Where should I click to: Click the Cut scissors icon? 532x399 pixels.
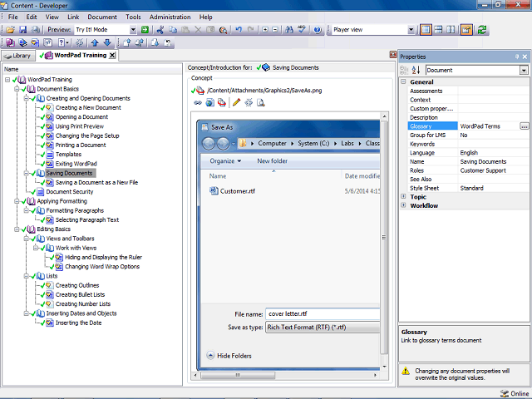click(160, 30)
